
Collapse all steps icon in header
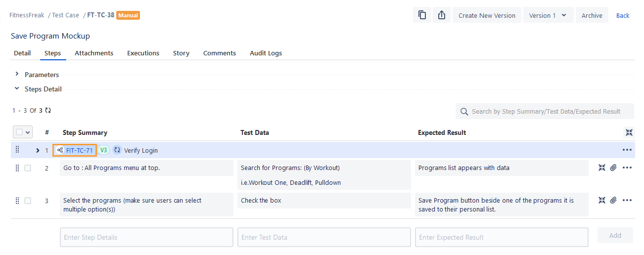[x=629, y=132]
